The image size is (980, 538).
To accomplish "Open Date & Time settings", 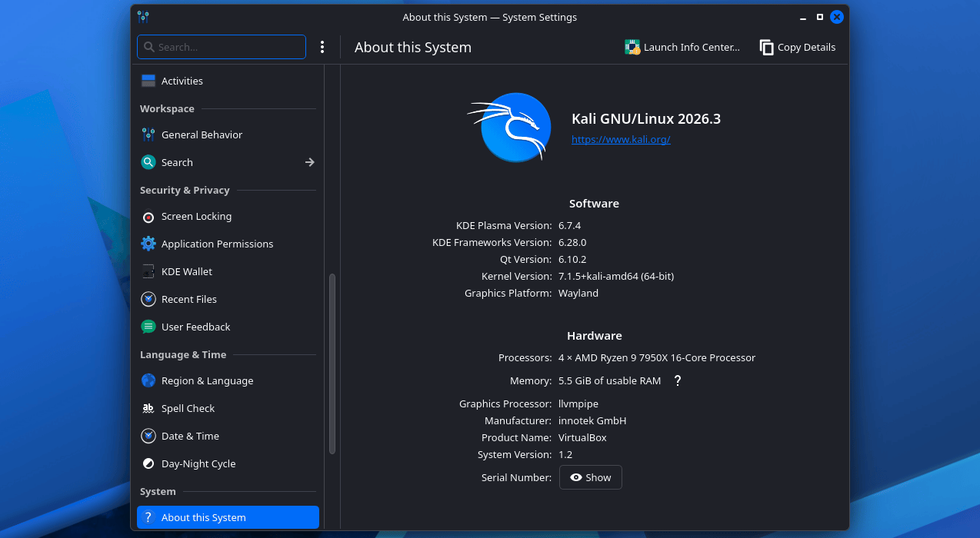I will pyautogui.click(x=228, y=436).
